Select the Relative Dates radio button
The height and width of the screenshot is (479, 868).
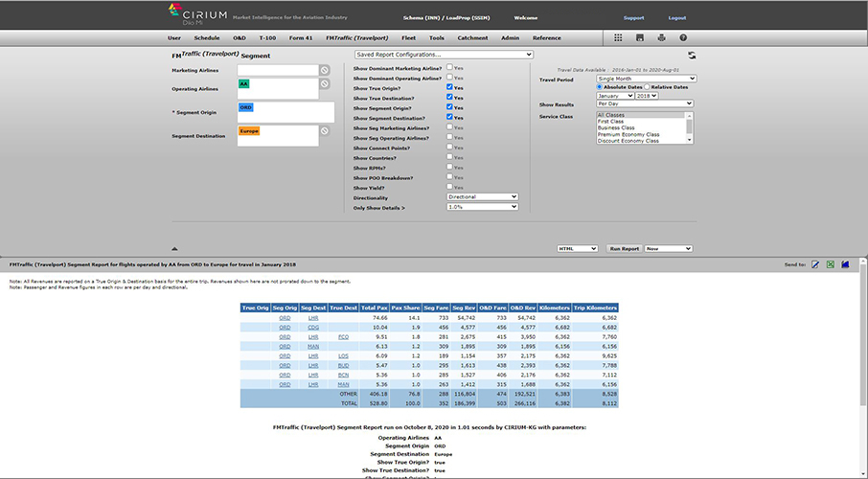(647, 87)
